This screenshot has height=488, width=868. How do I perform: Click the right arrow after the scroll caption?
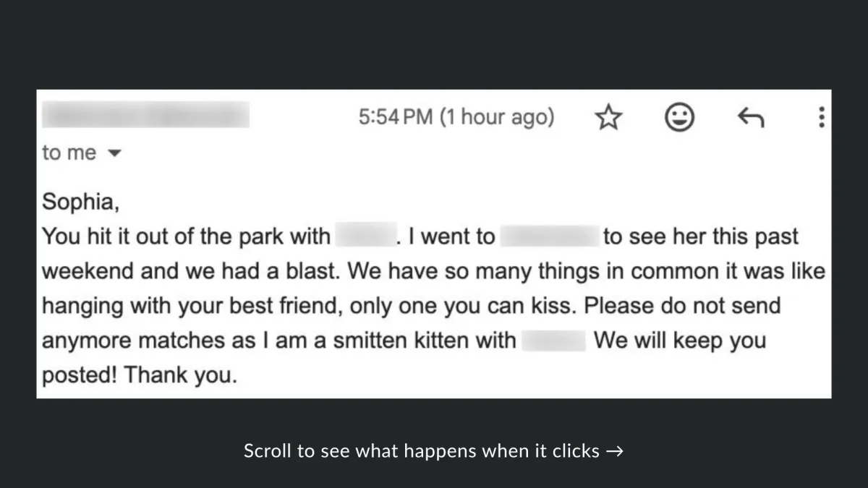click(x=615, y=452)
